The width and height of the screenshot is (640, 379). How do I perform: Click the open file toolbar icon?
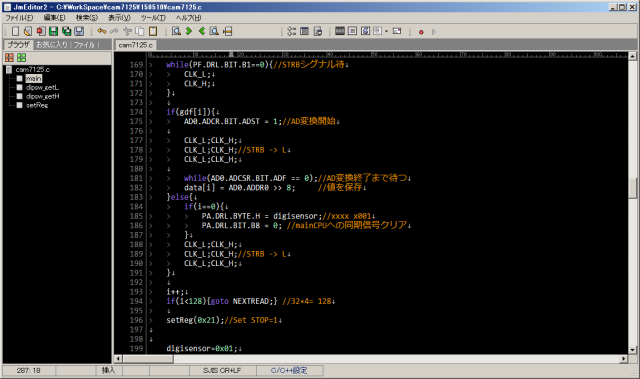tap(28, 31)
